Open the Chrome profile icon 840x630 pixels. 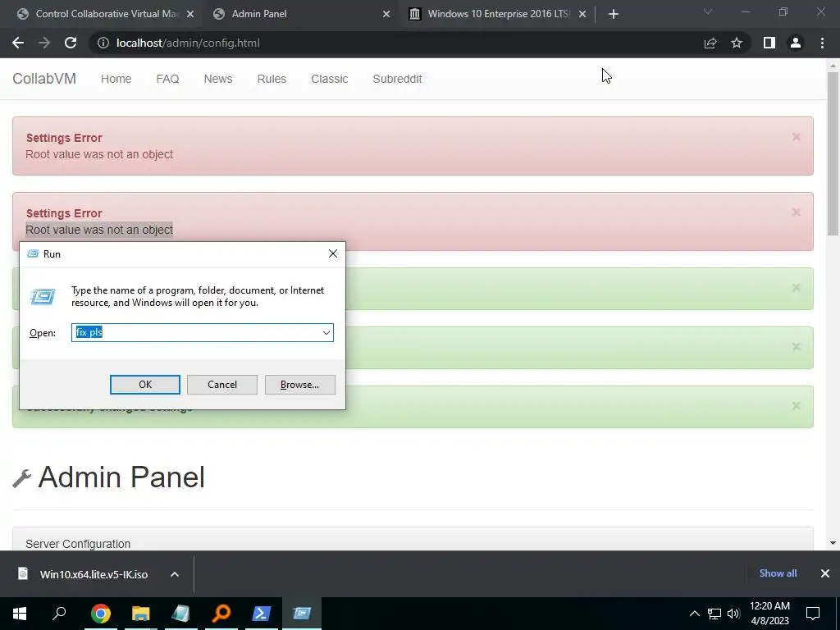pos(796,43)
